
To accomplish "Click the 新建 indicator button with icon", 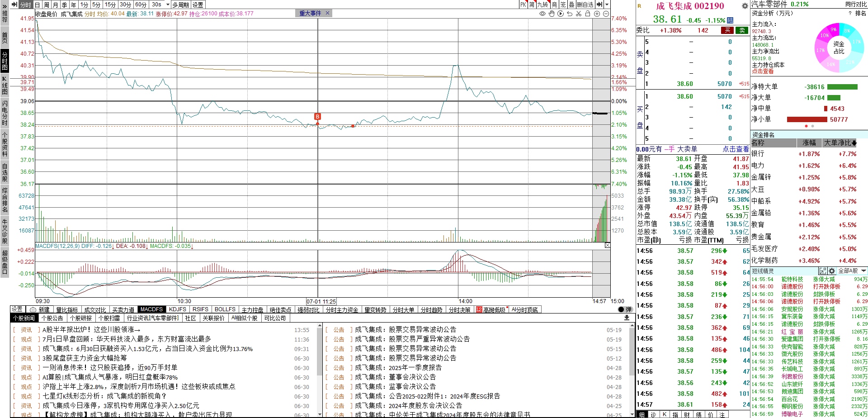I will [x=40, y=309].
